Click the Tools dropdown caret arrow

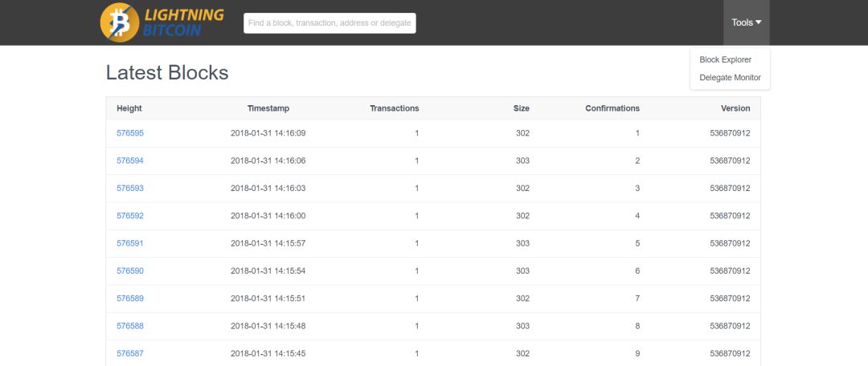point(759,22)
